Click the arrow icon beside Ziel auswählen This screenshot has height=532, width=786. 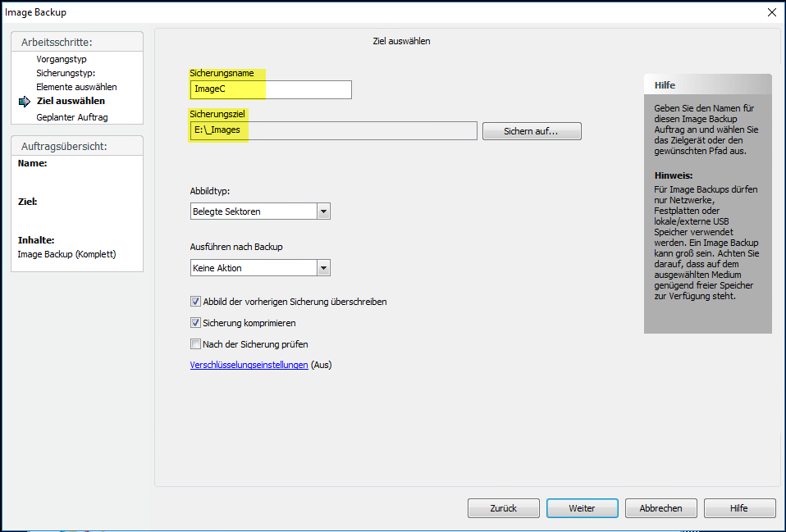pyautogui.click(x=25, y=102)
